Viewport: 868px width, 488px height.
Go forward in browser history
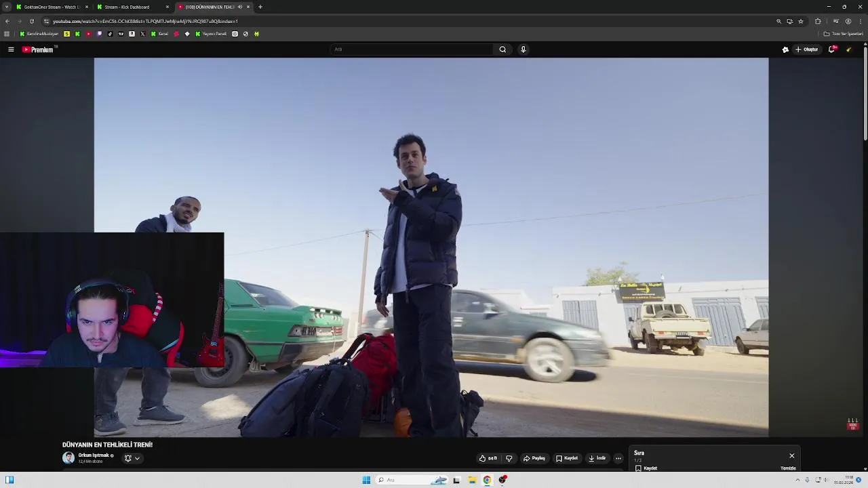(19, 21)
